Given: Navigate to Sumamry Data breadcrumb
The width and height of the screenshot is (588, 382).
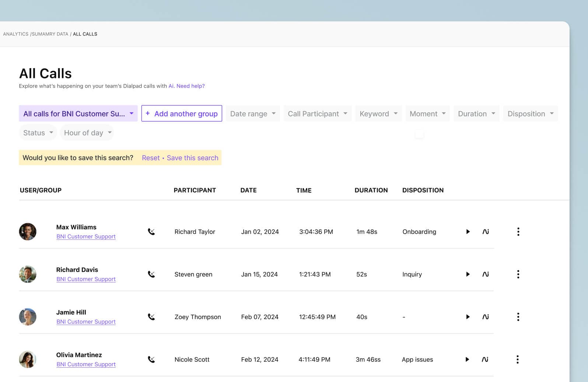Looking at the screenshot, I should pos(50,34).
